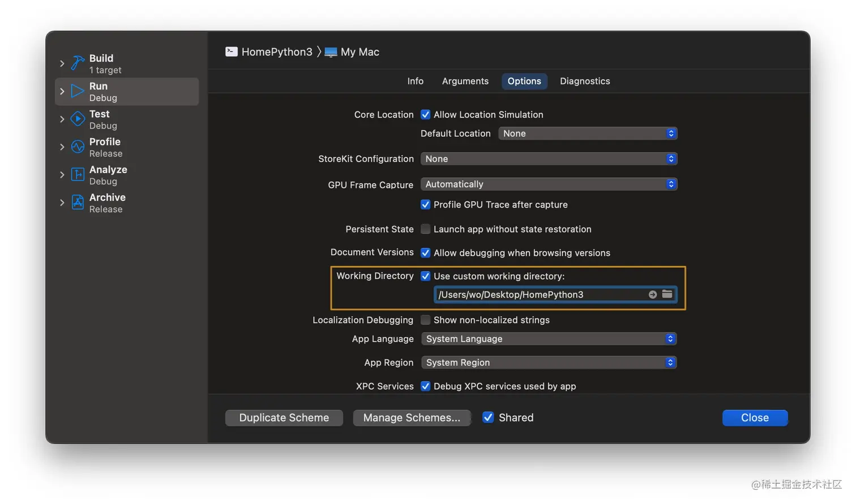
Task: Click the GPU Frame Capture label
Action: pyautogui.click(x=371, y=184)
